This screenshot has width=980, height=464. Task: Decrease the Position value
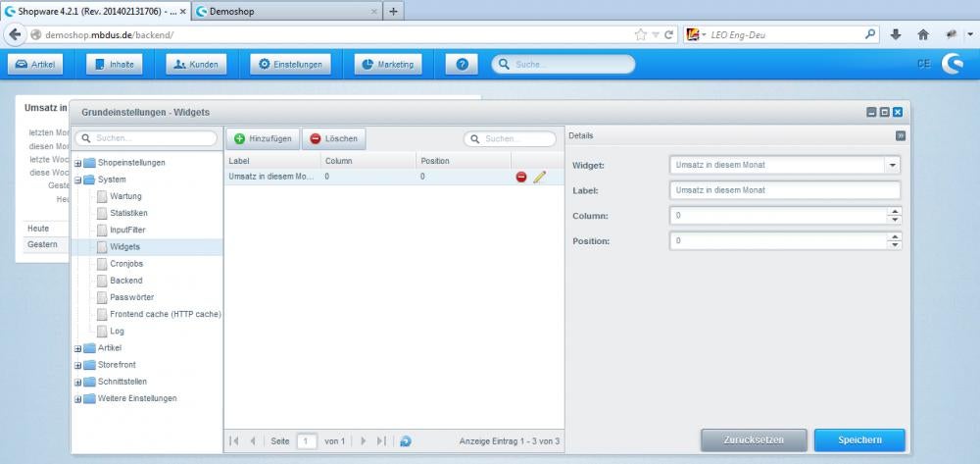pyautogui.click(x=895, y=245)
